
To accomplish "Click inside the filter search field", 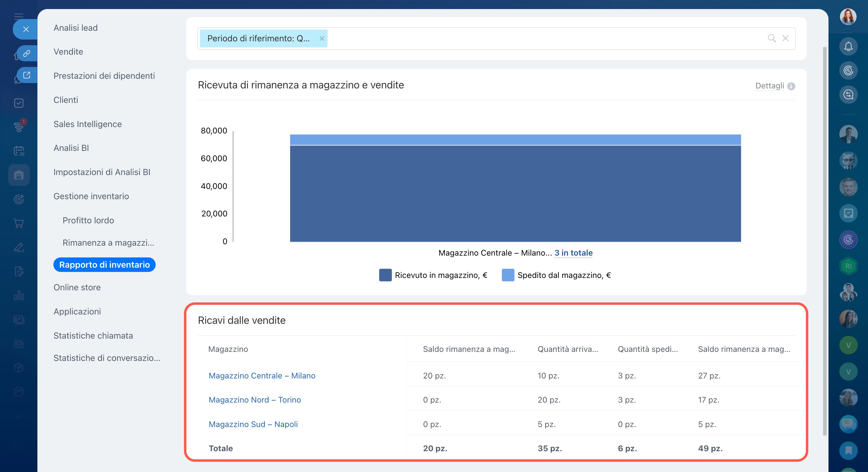I will 539,38.
